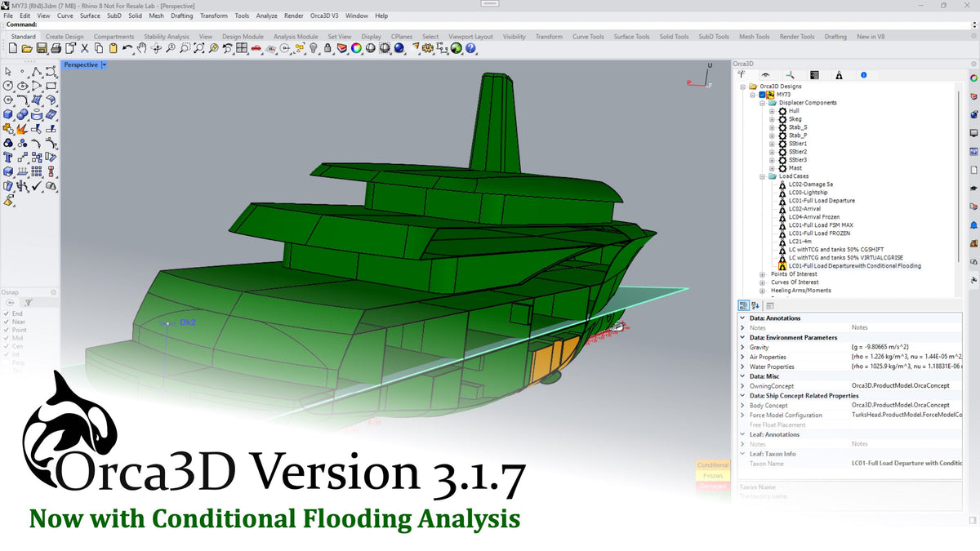Open the color wheel picker in the toolbar
980x551 pixels.
click(x=356, y=48)
